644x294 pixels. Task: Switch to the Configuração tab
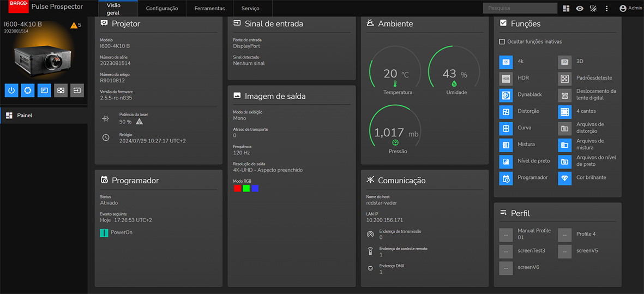[162, 9]
